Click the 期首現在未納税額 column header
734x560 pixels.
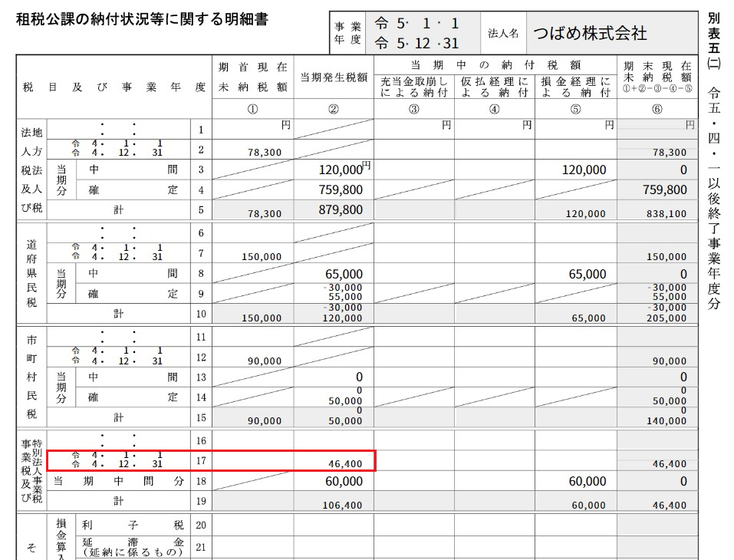tap(253, 77)
